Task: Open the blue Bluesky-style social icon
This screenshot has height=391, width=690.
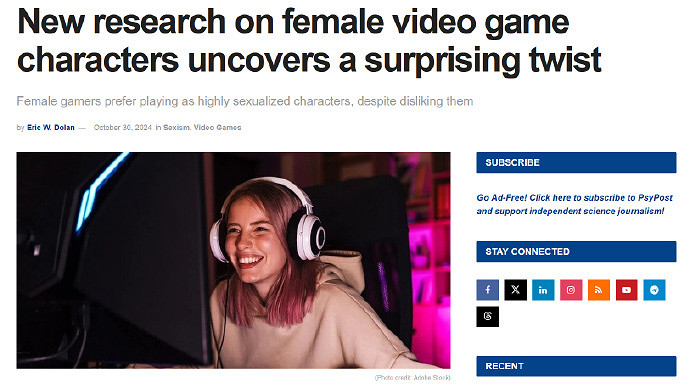Action: 654,290
